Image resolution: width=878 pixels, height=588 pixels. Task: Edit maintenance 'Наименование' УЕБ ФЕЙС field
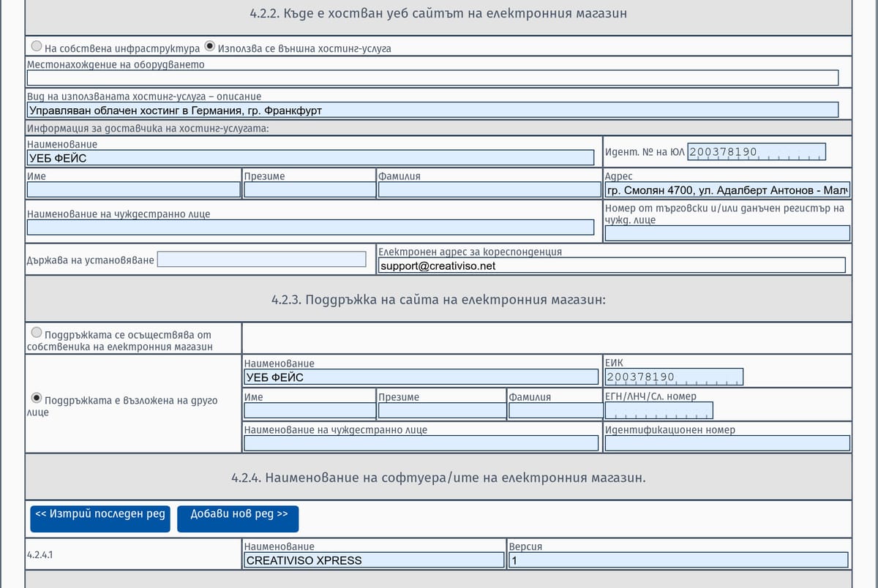(x=421, y=377)
